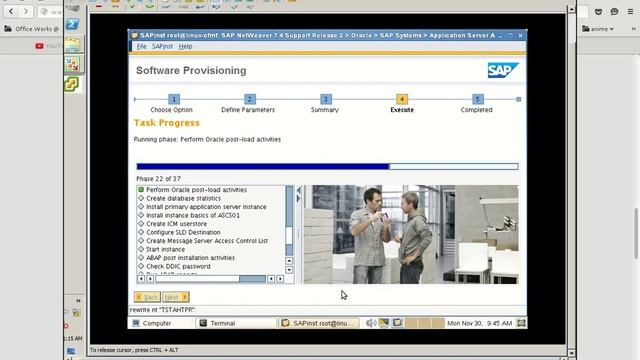Open the Help menu in SAPinst
Viewport: 640px width, 360px height.
coord(185,47)
